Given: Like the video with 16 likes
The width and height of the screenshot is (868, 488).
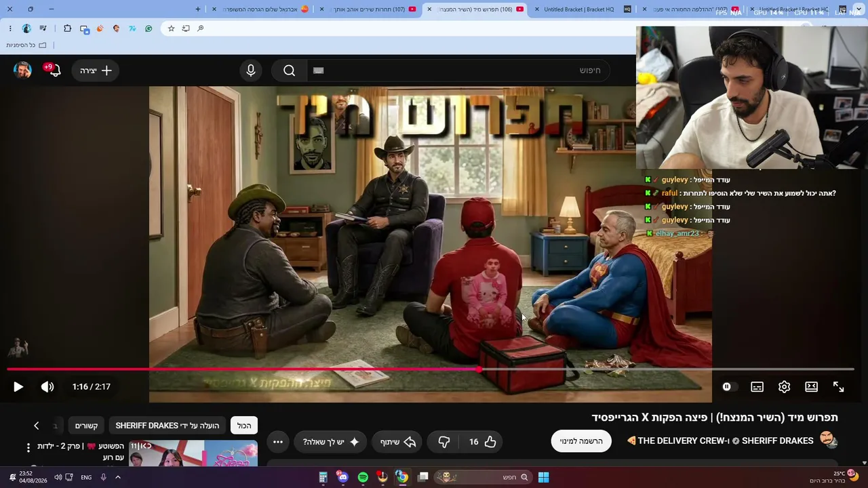Looking at the screenshot, I should coord(482,442).
